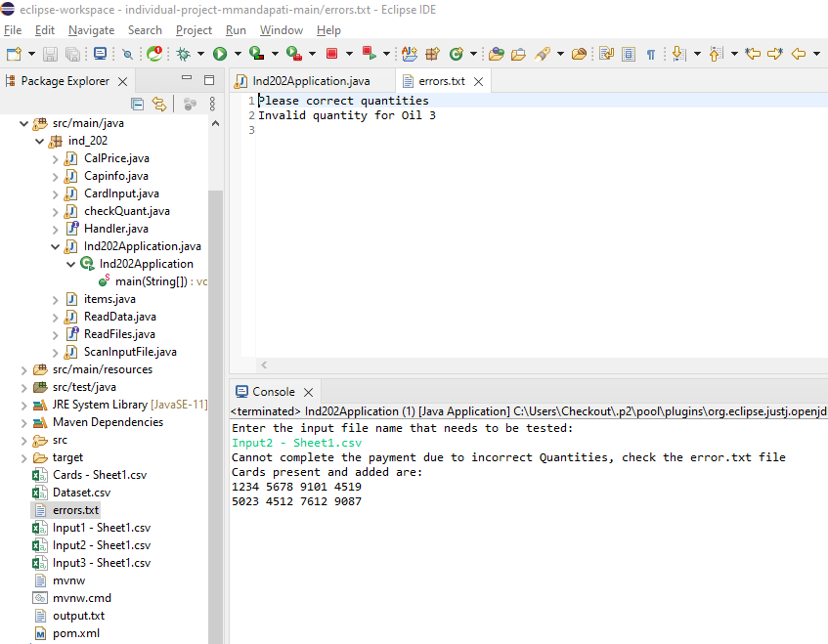Switch to the Ind202Application.java editor tab
Image resolution: width=828 pixels, height=644 pixels.
[311, 81]
